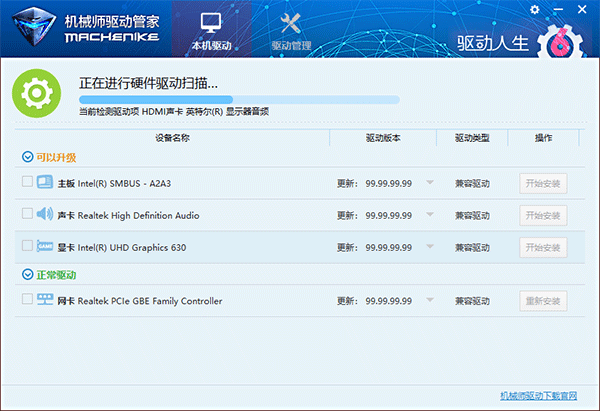Click the motherboard icon for Intel SMBUS
The height and width of the screenshot is (411, 600).
[x=45, y=183]
